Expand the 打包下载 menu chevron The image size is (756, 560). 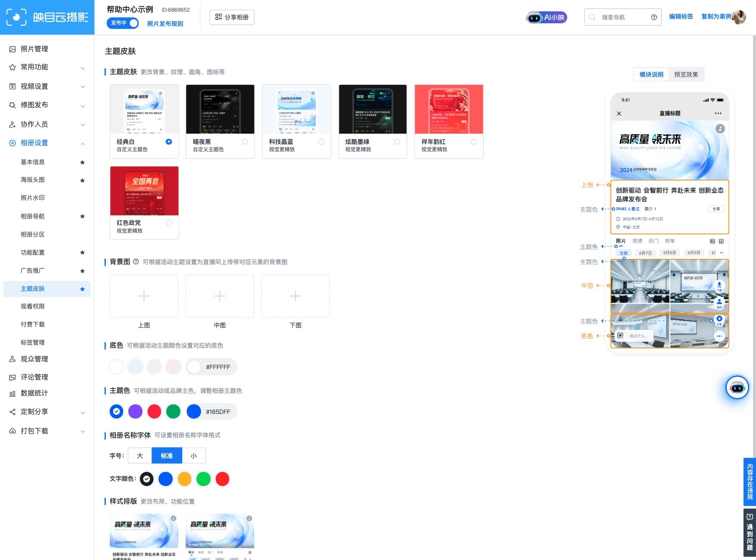83,431
